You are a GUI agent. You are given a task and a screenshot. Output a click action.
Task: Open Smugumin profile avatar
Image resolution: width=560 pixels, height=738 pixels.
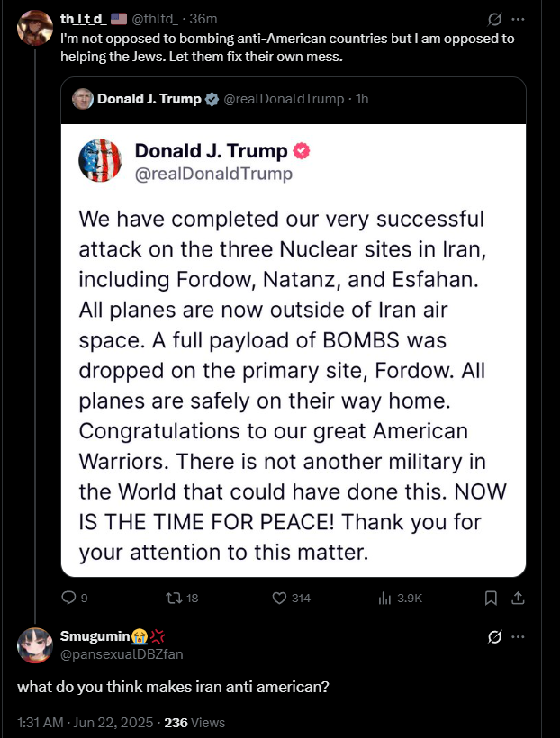point(35,645)
